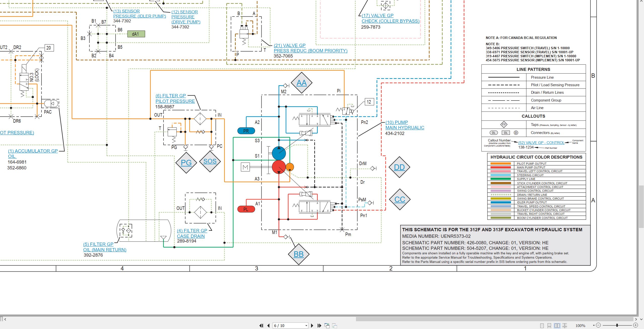Click the HYDRAULIC CIRCUIT COLOR DESCRIPTIONS heading
Image resolution: width=644 pixels, height=329 pixels.
tap(536, 157)
